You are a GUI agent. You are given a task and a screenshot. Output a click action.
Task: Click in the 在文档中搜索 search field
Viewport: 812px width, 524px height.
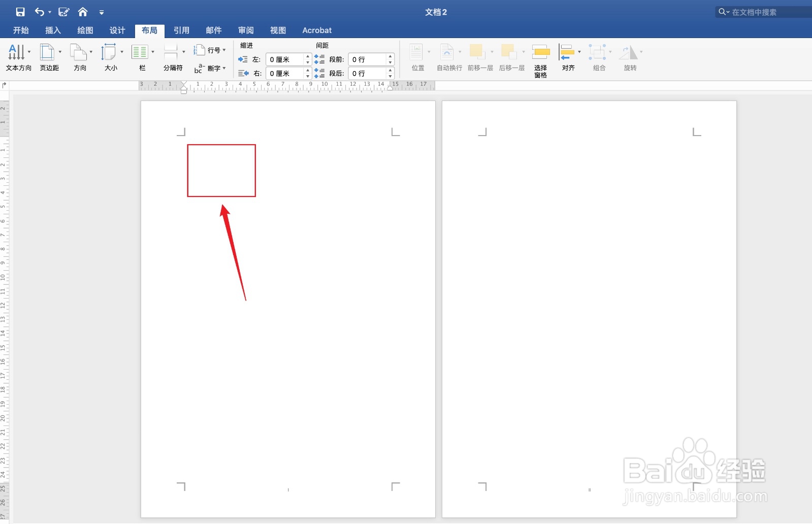point(764,12)
